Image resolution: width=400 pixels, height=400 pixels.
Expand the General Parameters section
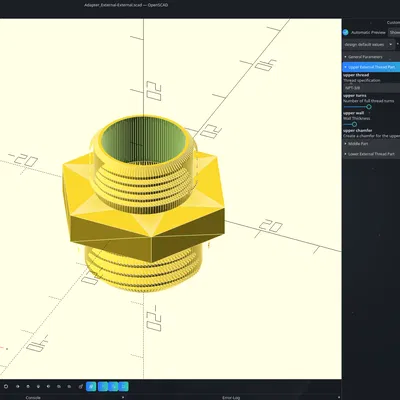coord(371,57)
